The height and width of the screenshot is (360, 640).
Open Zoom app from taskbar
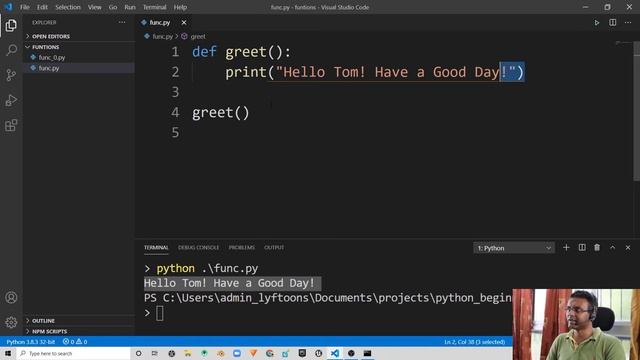pyautogui.click(x=237, y=353)
